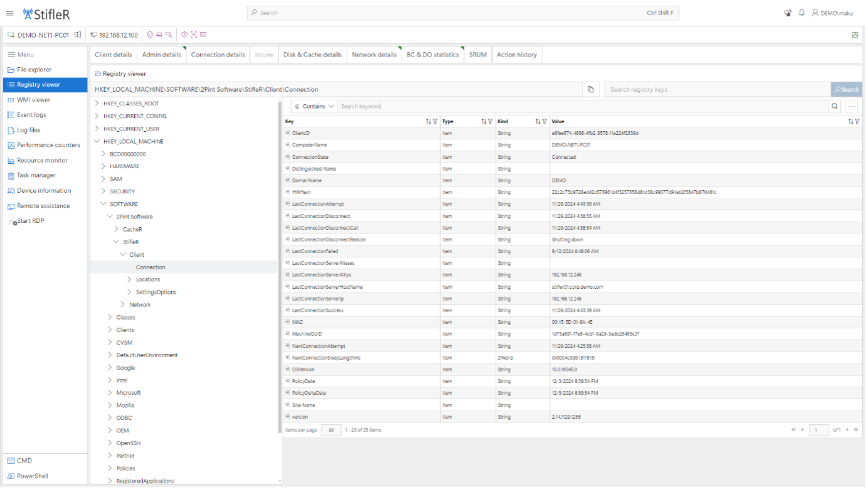Image resolution: width=868 pixels, height=489 pixels.
Task: Switch to the Network details tab
Action: (374, 55)
